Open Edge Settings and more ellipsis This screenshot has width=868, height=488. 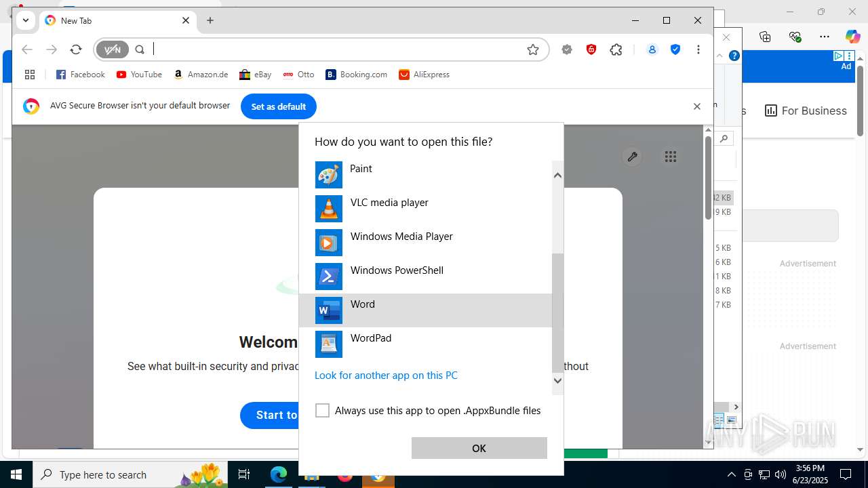pyautogui.click(x=825, y=37)
